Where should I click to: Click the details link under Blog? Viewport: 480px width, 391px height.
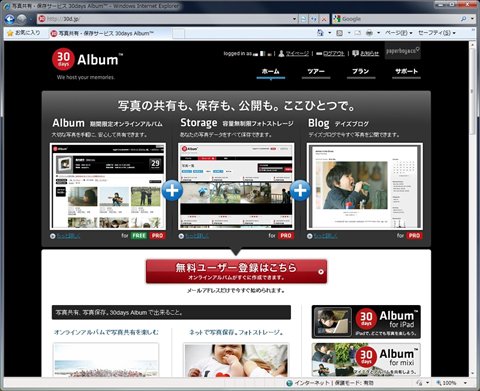tap(325, 236)
